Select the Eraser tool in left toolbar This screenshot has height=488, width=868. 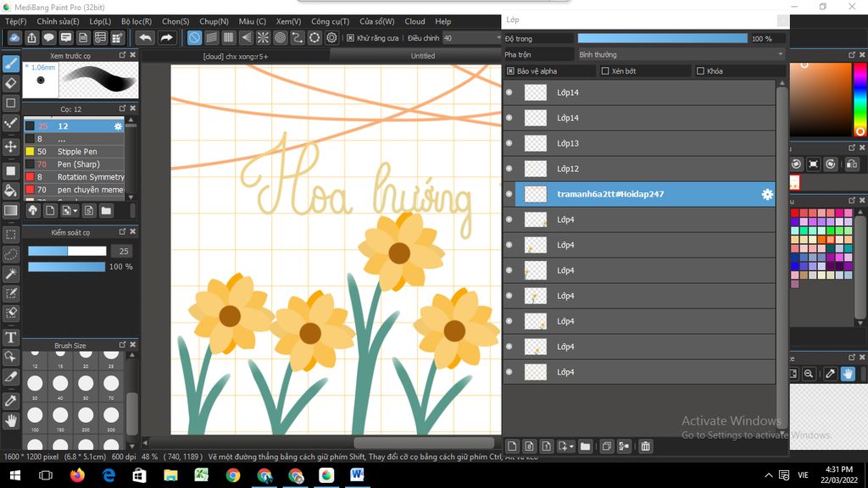coord(11,83)
